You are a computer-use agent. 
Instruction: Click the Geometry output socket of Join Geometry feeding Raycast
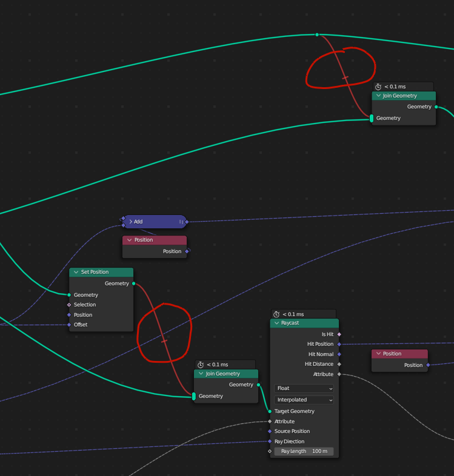258,385
